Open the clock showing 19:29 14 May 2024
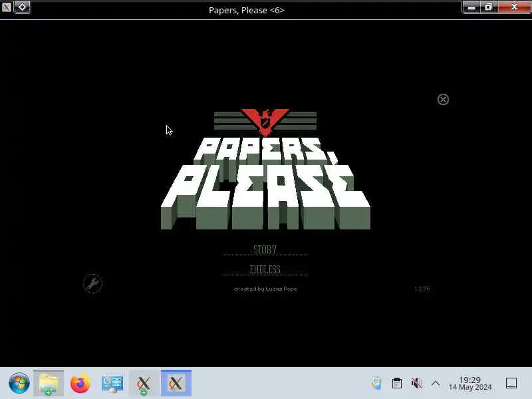532x399 pixels. coord(470,384)
